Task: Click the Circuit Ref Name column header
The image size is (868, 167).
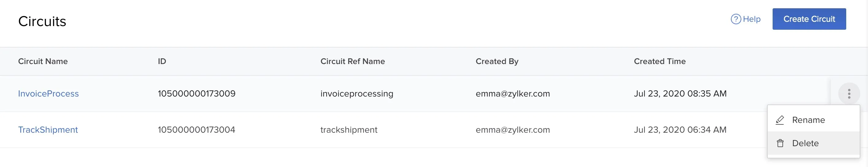Action: coord(352,61)
